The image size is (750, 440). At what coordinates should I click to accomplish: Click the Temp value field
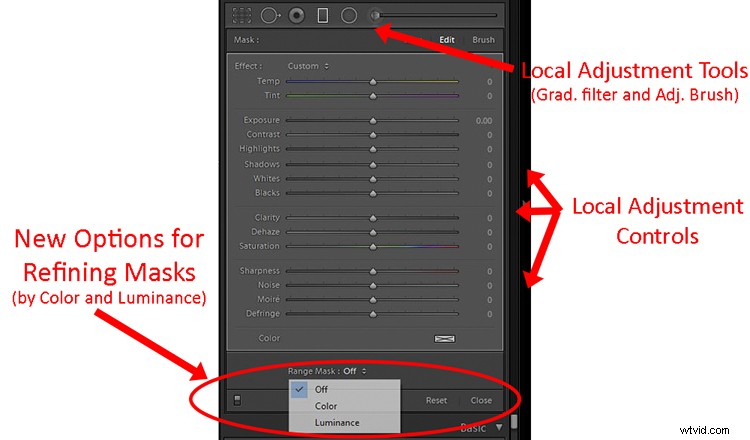[489, 82]
